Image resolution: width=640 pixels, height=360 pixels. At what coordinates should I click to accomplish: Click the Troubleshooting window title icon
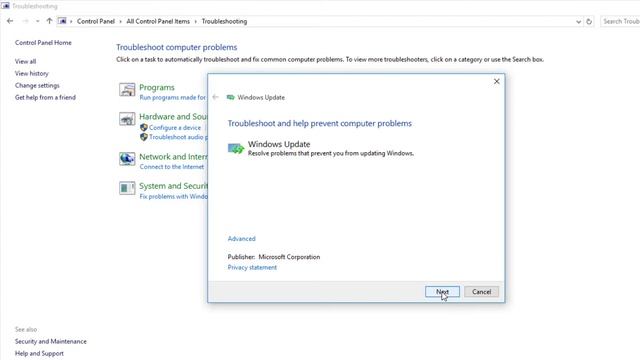[x=5, y=6]
